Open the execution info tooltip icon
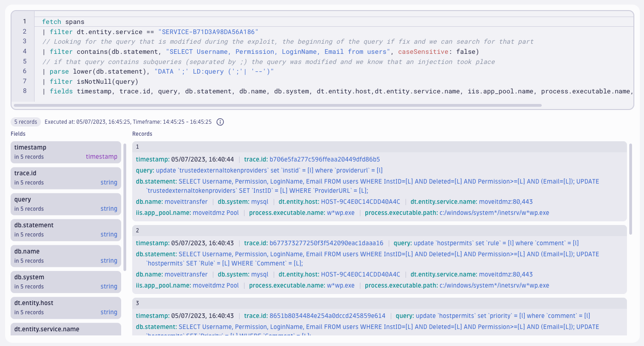Image resolution: width=644 pixels, height=346 pixels. tap(220, 122)
